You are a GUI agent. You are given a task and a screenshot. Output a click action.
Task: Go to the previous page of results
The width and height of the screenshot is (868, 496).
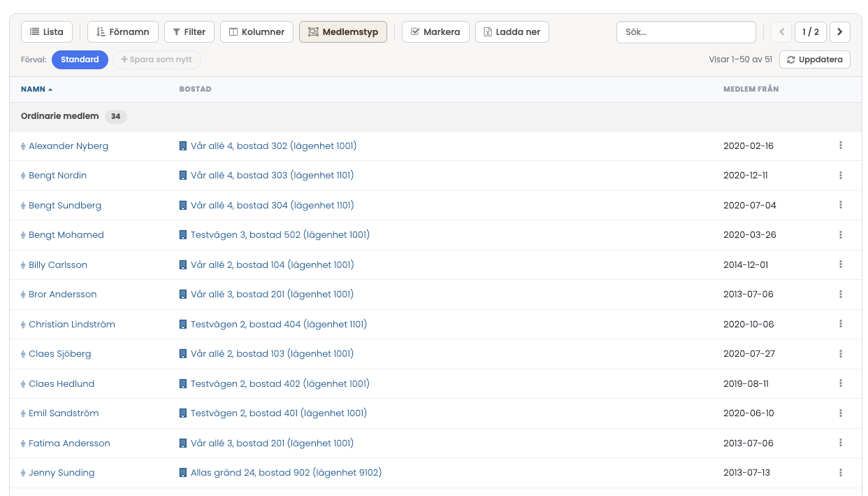(x=781, y=32)
